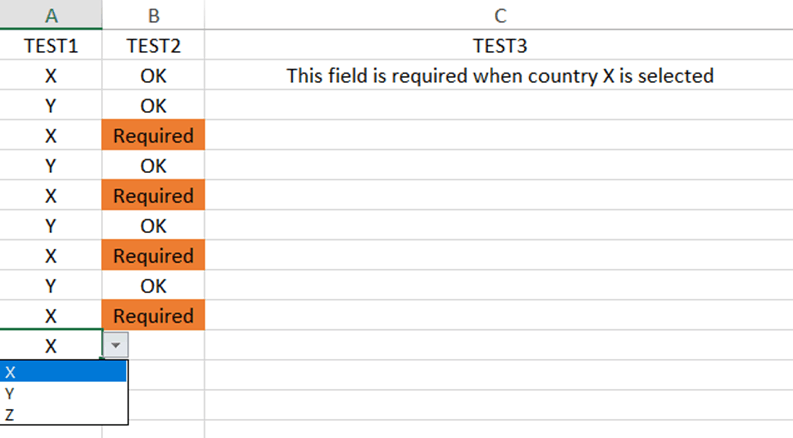Open the data validation dropdown arrow
793x438 pixels.
116,345
